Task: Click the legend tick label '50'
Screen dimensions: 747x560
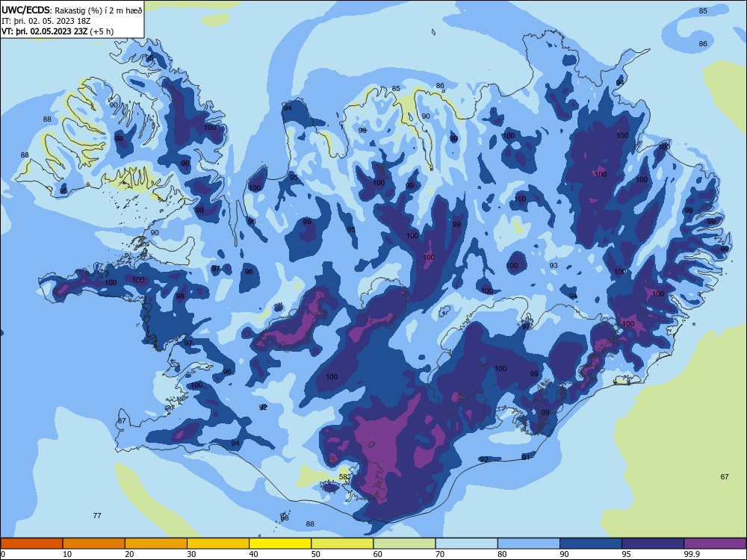Action: [316, 554]
